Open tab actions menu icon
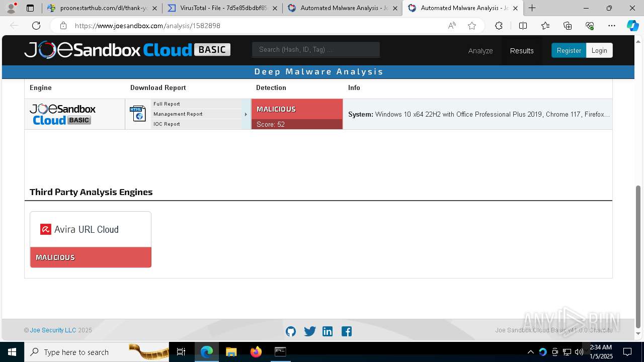Image resolution: width=644 pixels, height=362 pixels. click(x=30, y=8)
